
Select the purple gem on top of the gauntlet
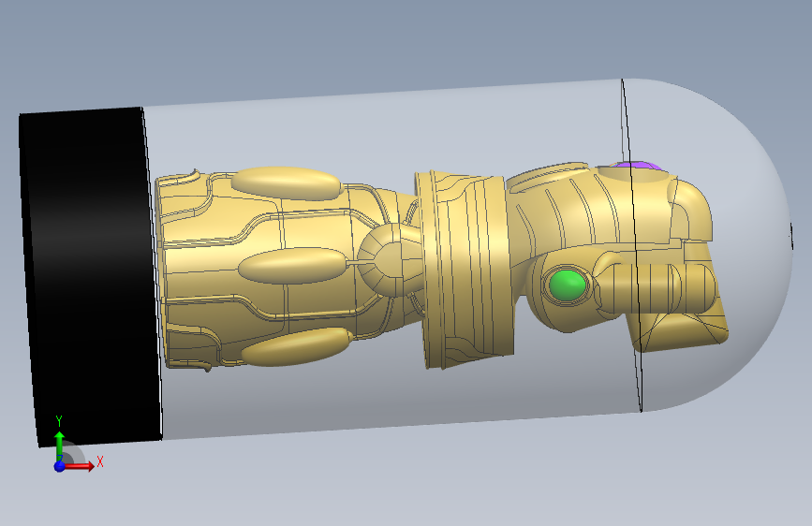(638, 166)
